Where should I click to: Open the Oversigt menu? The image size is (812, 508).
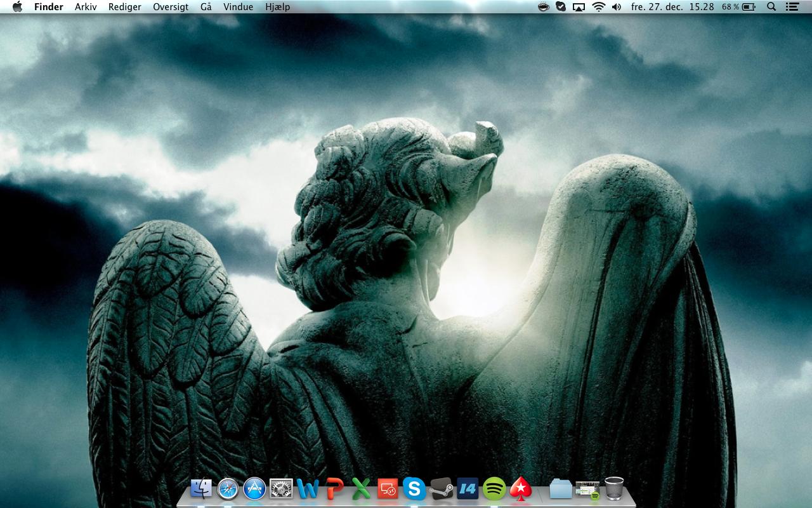pyautogui.click(x=171, y=7)
